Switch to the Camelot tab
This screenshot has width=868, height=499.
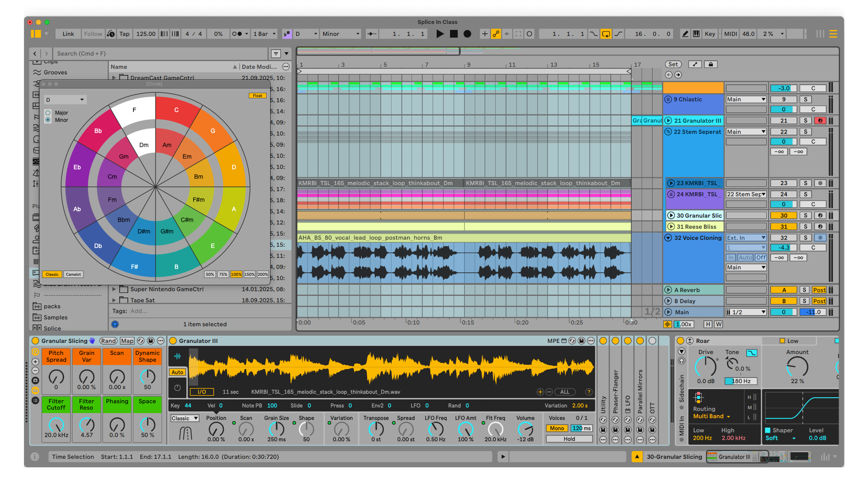tap(73, 275)
